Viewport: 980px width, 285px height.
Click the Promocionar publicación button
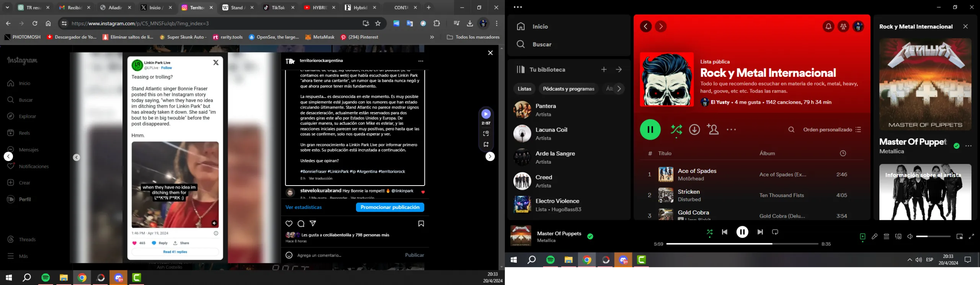(x=390, y=207)
